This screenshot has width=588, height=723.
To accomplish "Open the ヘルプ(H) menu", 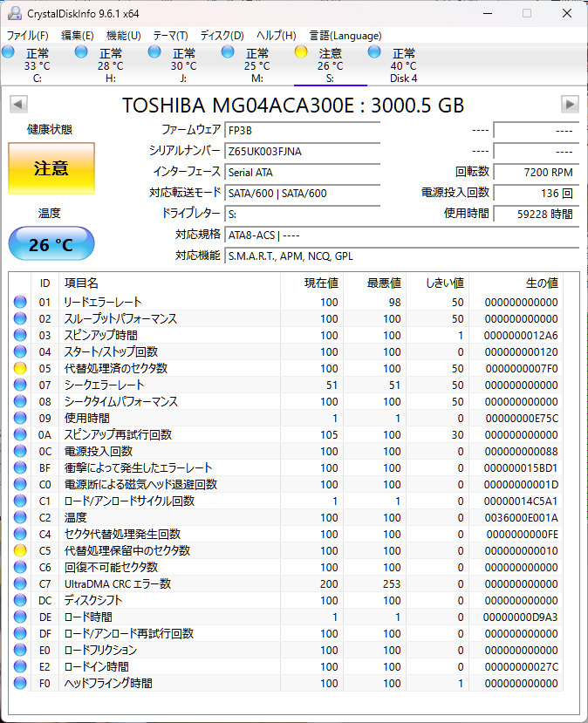I will 276,36.
